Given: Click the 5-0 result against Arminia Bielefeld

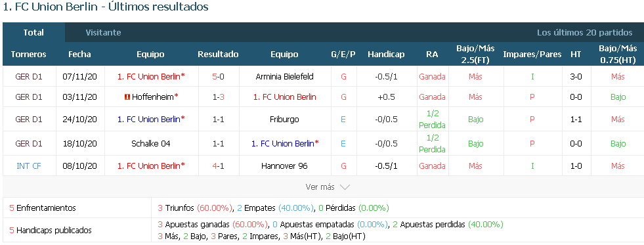Looking at the screenshot, I should 218,76.
